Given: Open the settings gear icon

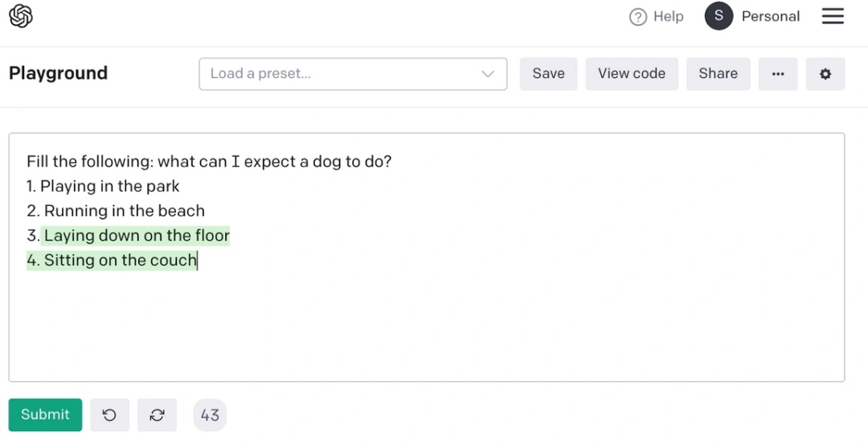Looking at the screenshot, I should point(825,74).
